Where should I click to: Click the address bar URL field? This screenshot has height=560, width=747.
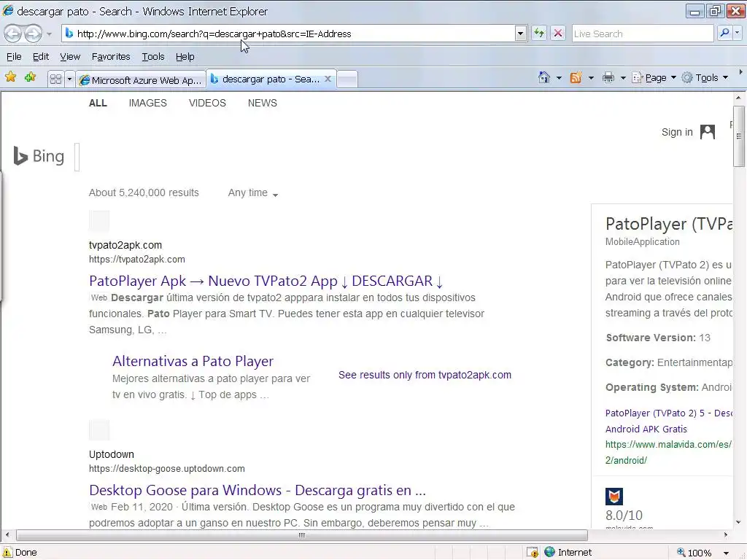coord(288,34)
